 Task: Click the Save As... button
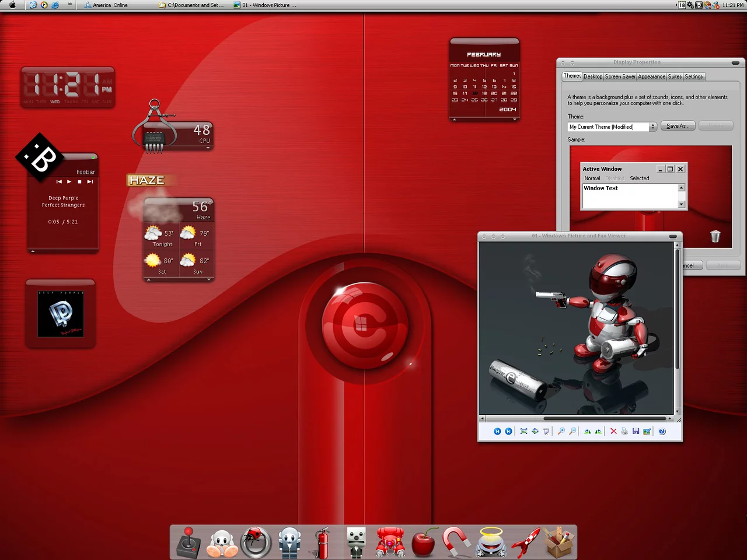point(678,126)
